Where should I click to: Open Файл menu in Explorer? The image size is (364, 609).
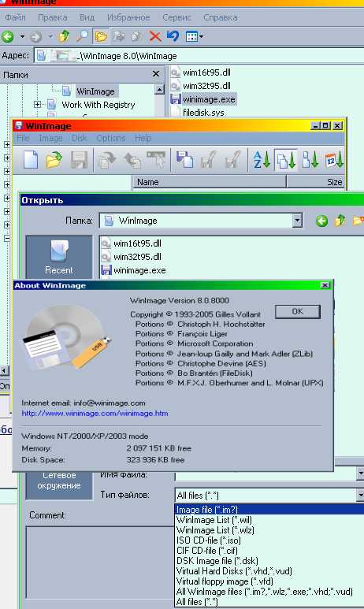16,17
